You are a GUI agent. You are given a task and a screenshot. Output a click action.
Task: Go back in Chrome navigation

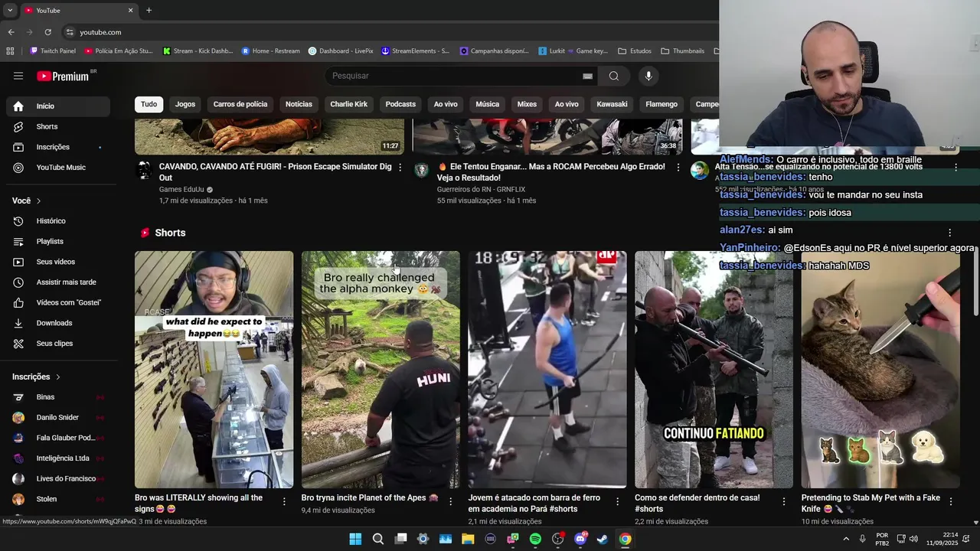tap(11, 32)
